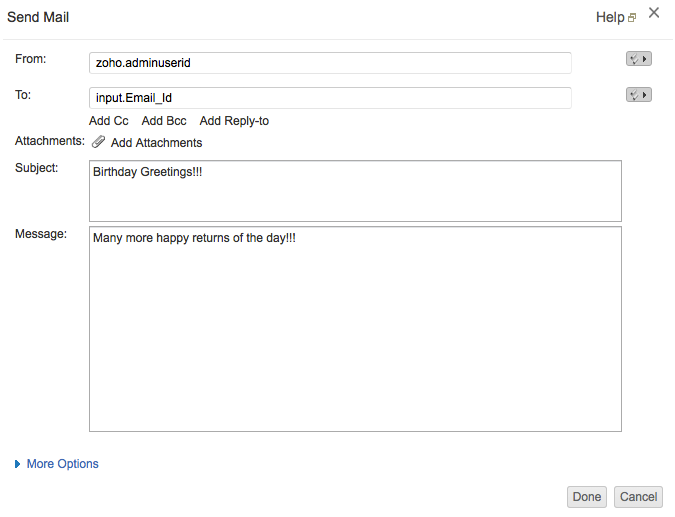Focus the From field with zoho.adminuserid
Screen dimensions: 675x517
(x=330, y=63)
